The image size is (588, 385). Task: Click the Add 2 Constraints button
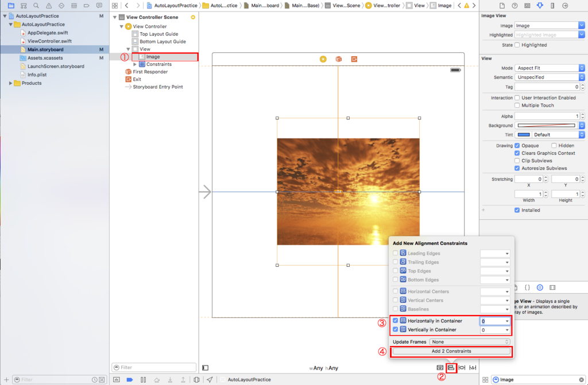(x=451, y=351)
